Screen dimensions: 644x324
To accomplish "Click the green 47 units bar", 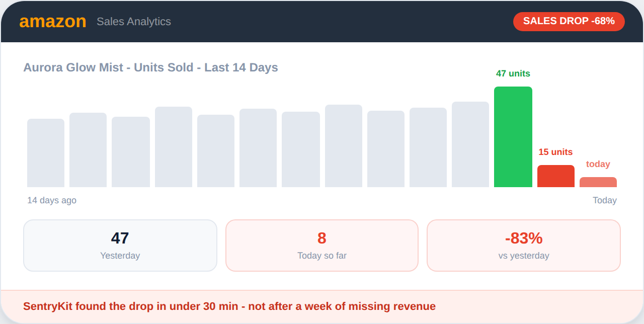I will [x=513, y=137].
